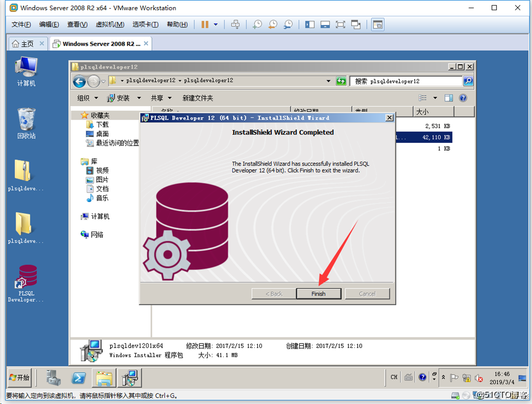Click the 搜索 plsqldeveloper12 search field

pos(406,81)
